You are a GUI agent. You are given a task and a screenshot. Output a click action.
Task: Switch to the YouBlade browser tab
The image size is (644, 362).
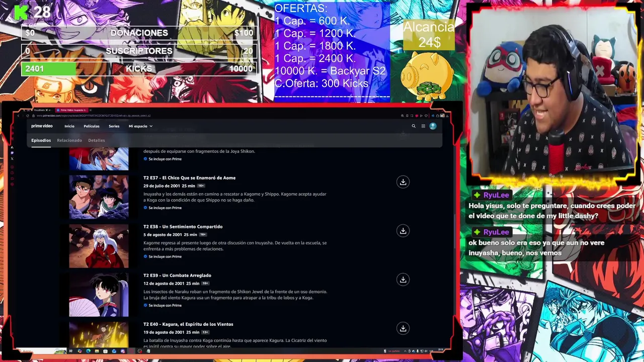[x=41, y=110]
